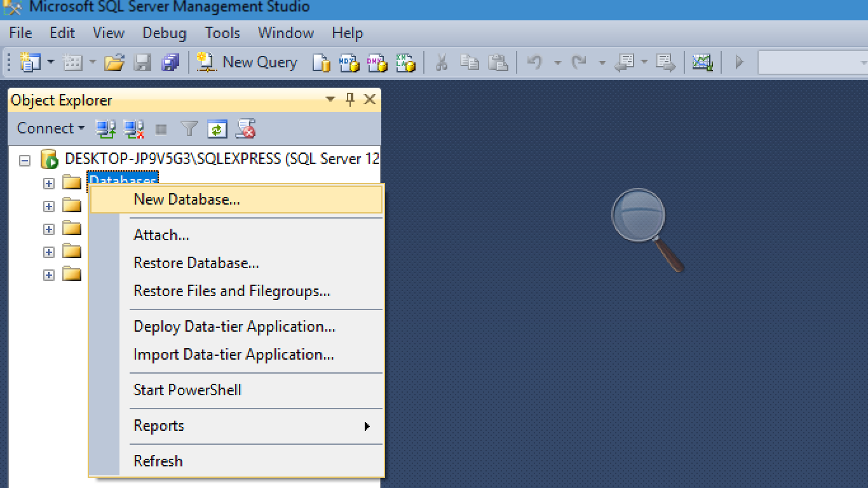
Task: Click the Connect Object Explorer icon
Action: pos(105,129)
